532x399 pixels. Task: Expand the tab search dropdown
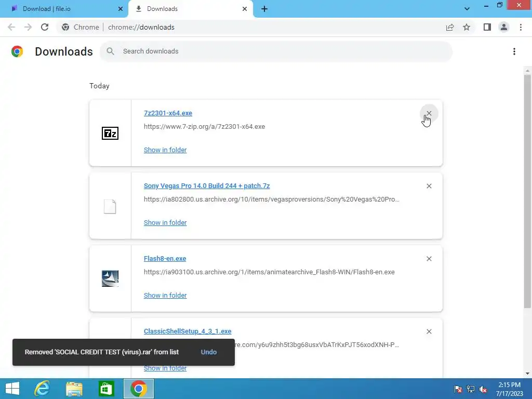click(x=467, y=9)
